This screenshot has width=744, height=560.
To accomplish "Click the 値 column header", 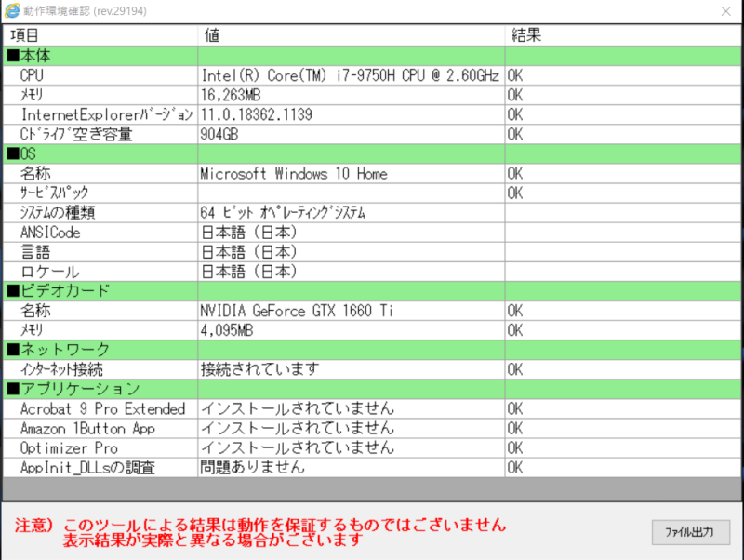I will (212, 35).
